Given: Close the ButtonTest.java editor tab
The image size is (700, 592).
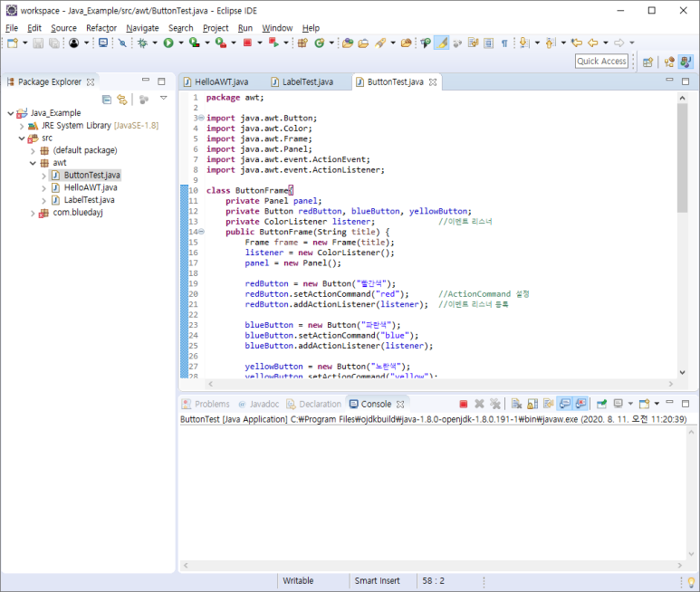Looking at the screenshot, I should [x=433, y=82].
